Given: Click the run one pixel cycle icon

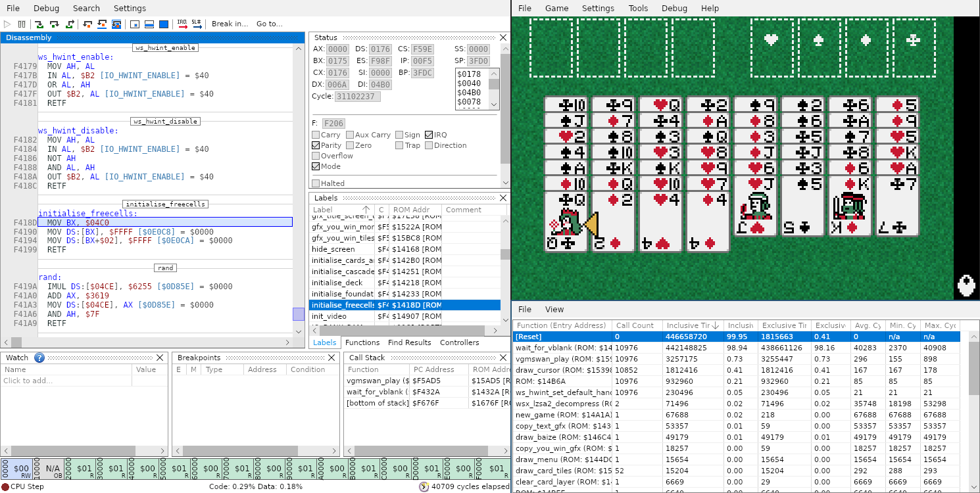Looking at the screenshot, I should 134,24.
